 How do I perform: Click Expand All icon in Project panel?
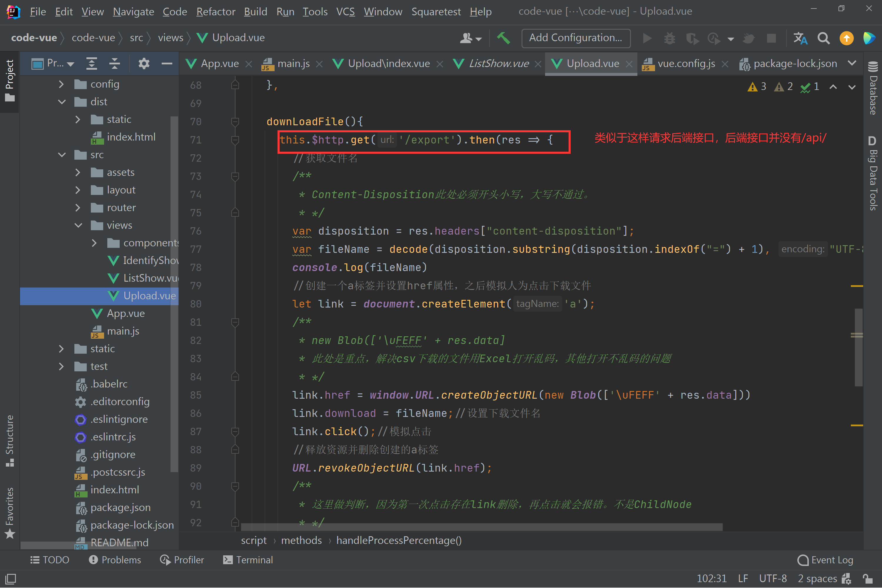click(x=91, y=64)
